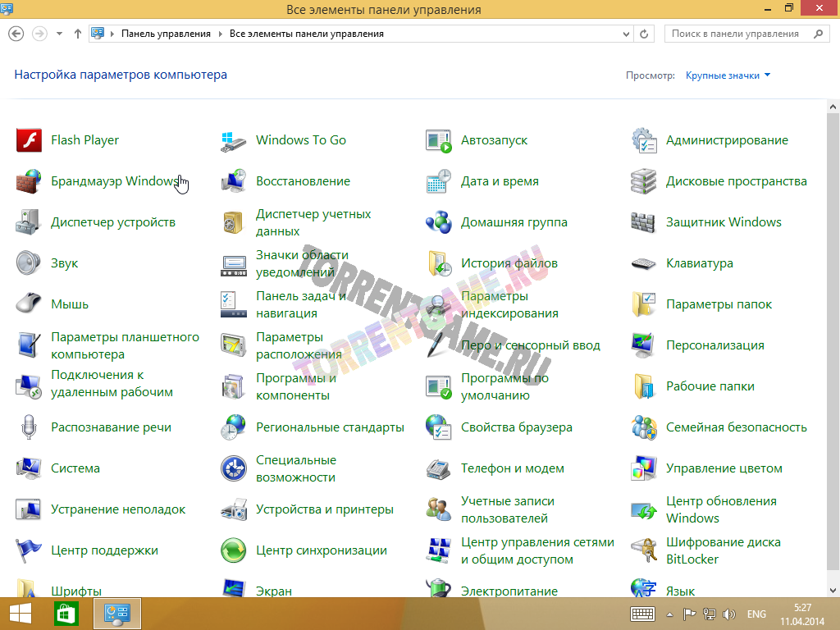The height and width of the screenshot is (630, 840).
Task: Show hidden tray icons arrow
Action: [669, 614]
